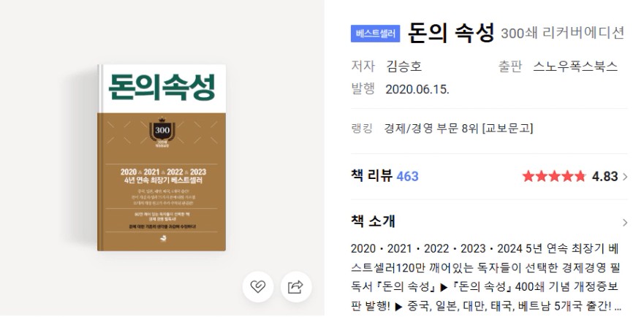Open the 돈의 속성 book cover thumbnail

[x=162, y=158]
